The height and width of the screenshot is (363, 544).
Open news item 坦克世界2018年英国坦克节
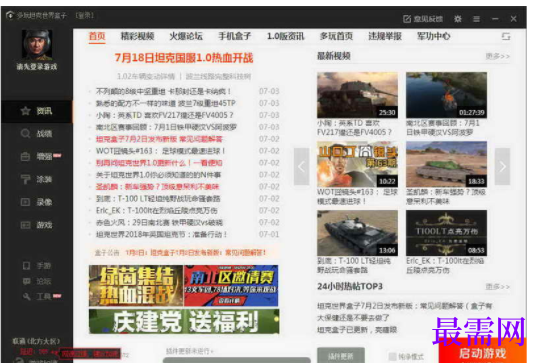(x=161, y=234)
